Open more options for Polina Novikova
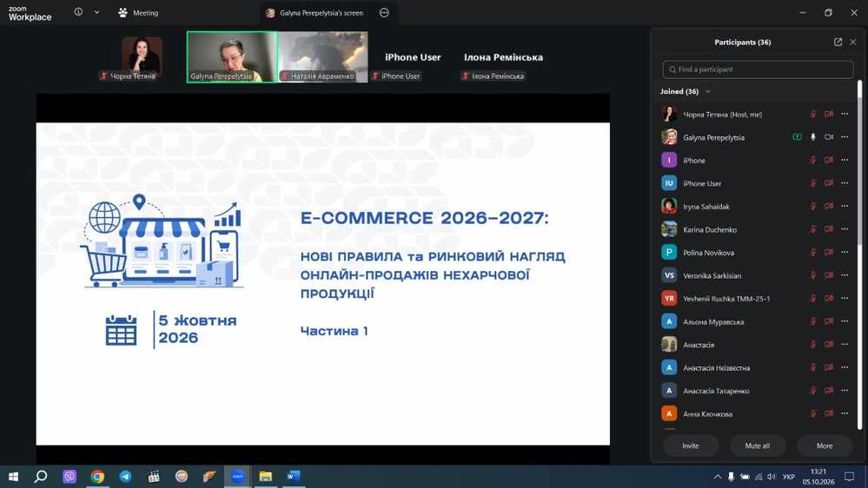 tap(845, 253)
